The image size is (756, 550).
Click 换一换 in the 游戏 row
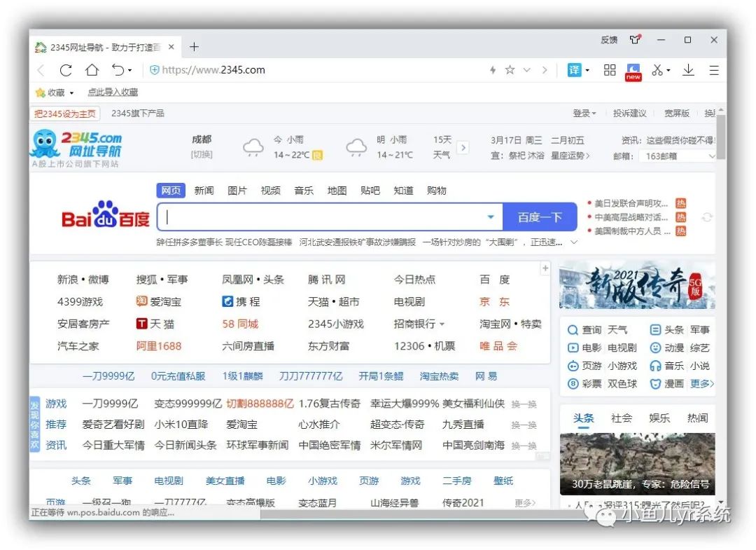click(524, 404)
